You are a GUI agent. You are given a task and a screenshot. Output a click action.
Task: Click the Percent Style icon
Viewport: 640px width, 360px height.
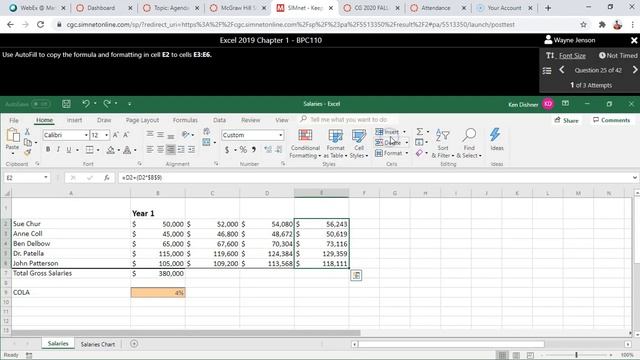tap(243, 150)
